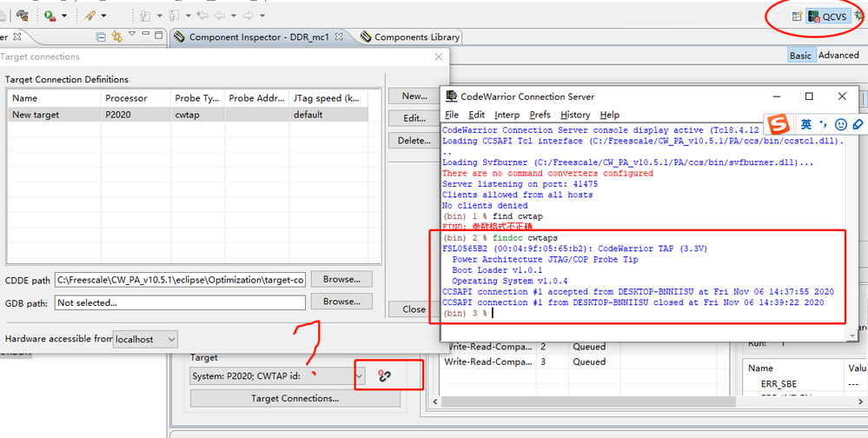The height and width of the screenshot is (438, 868).
Task: Click the Name column header
Action: click(x=54, y=98)
